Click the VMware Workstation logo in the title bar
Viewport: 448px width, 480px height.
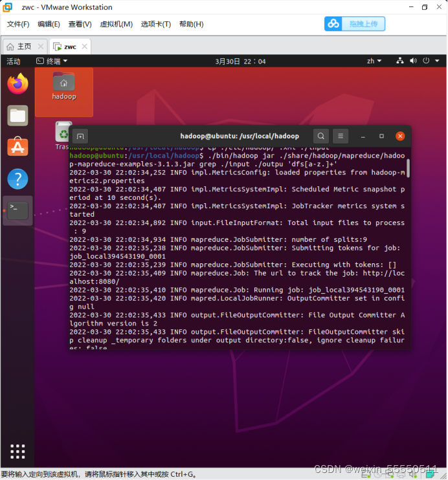tap(7, 7)
